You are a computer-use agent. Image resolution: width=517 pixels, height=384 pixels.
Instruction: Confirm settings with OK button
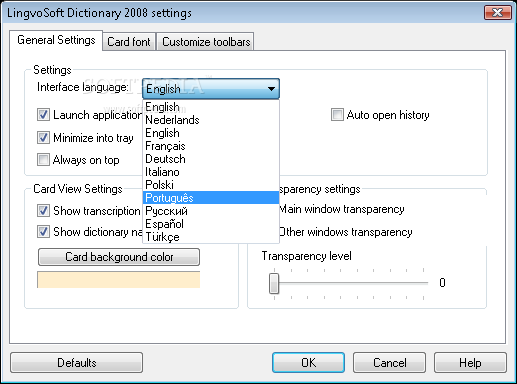308,362
